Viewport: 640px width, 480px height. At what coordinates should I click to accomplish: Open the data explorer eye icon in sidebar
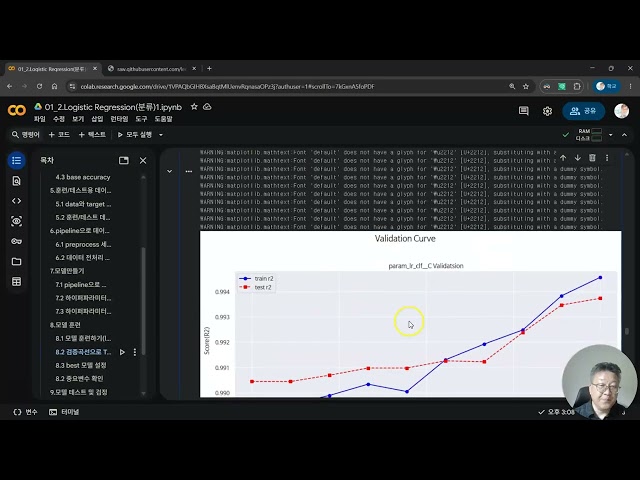16,221
